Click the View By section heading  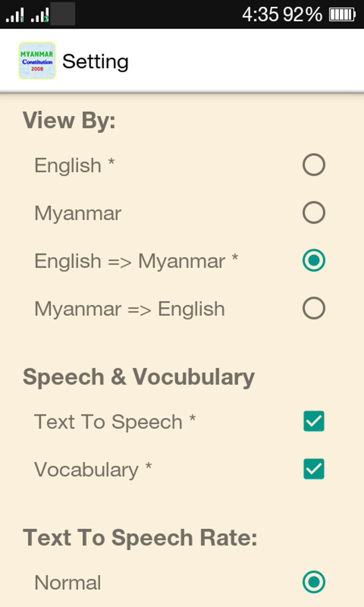70,121
